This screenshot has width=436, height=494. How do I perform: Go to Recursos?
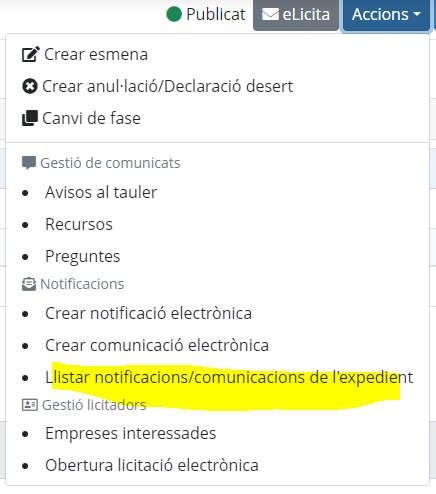(79, 224)
